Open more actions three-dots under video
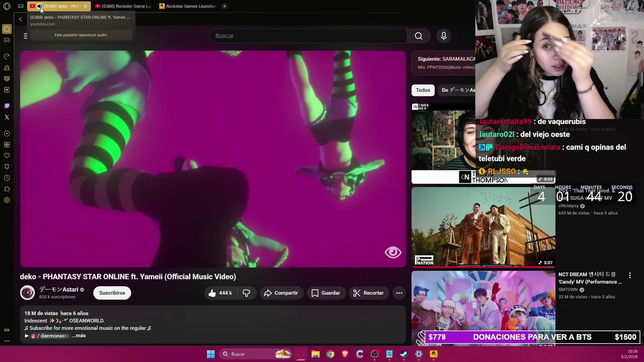Image resolution: width=644 pixels, height=362 pixels. coord(399,293)
